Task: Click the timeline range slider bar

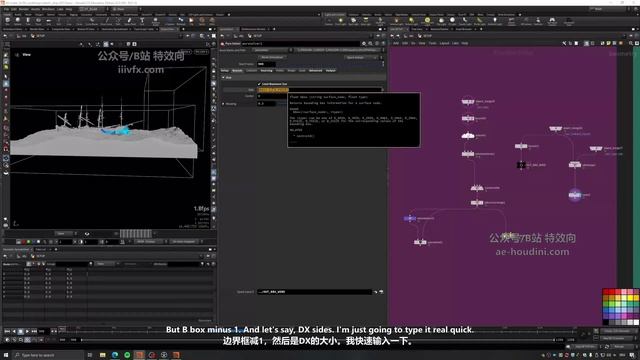Action: pyautogui.click(x=317, y=340)
